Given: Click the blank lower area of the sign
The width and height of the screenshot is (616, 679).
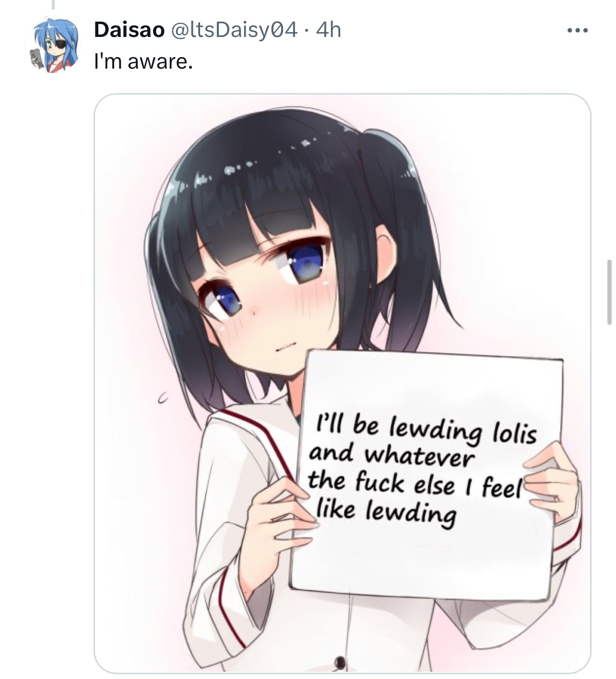Looking at the screenshot, I should 422,561.
